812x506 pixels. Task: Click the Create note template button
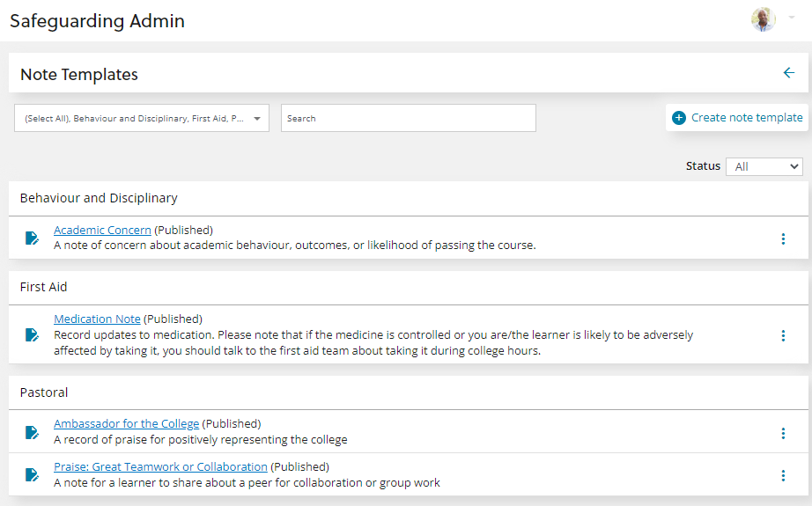point(746,118)
